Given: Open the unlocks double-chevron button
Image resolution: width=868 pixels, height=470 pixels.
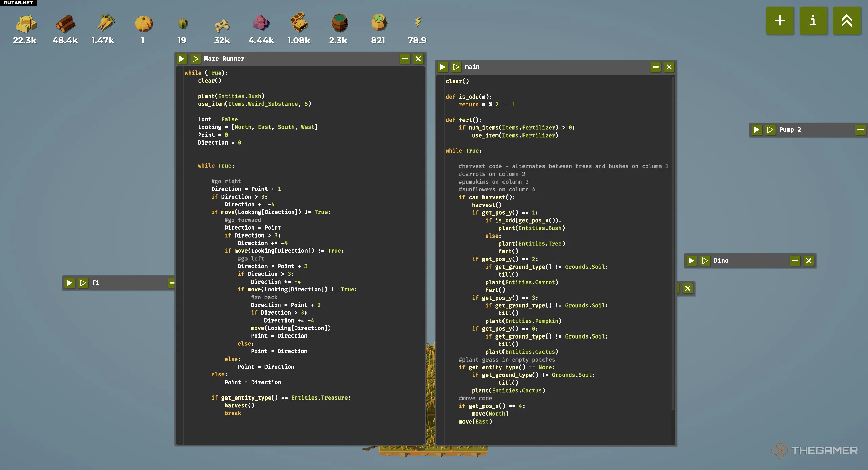Looking at the screenshot, I should point(847,21).
